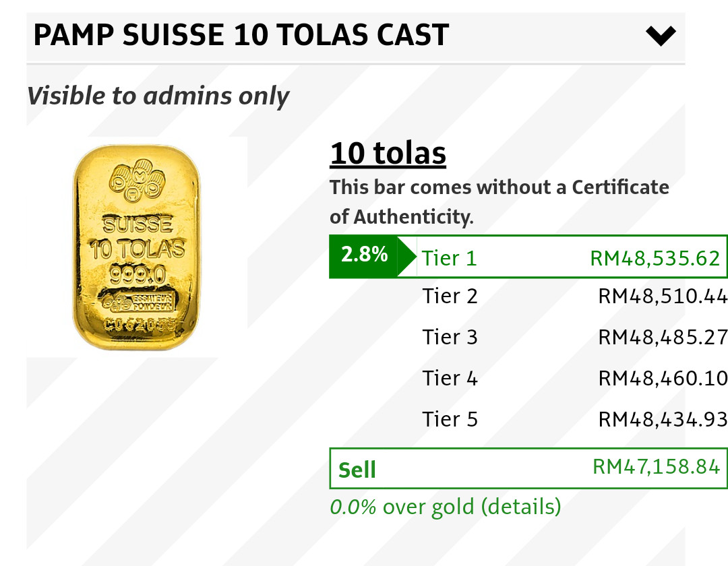Select the Tier 4 label
The image size is (728, 566).
pos(450,378)
